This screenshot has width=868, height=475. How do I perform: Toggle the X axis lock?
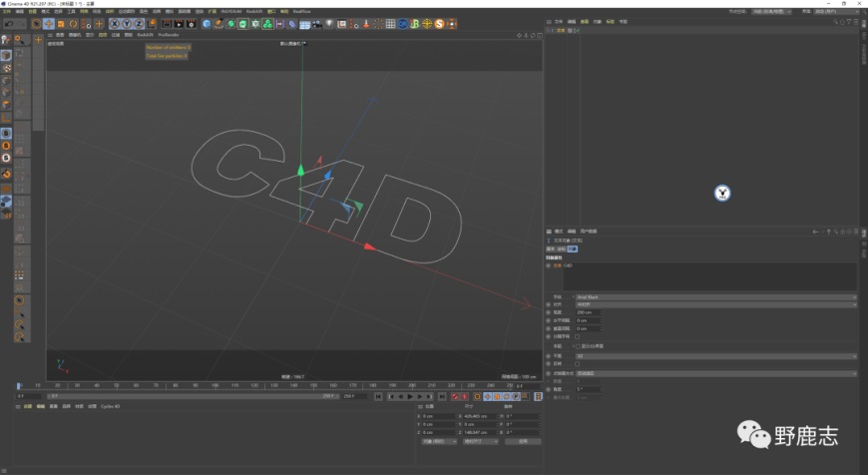[115, 24]
